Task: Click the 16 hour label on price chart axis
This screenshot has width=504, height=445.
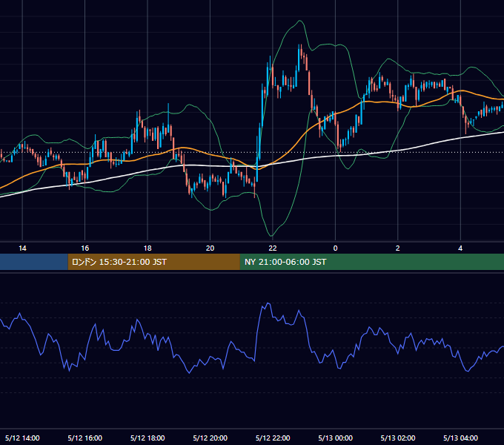Action: 84,248
